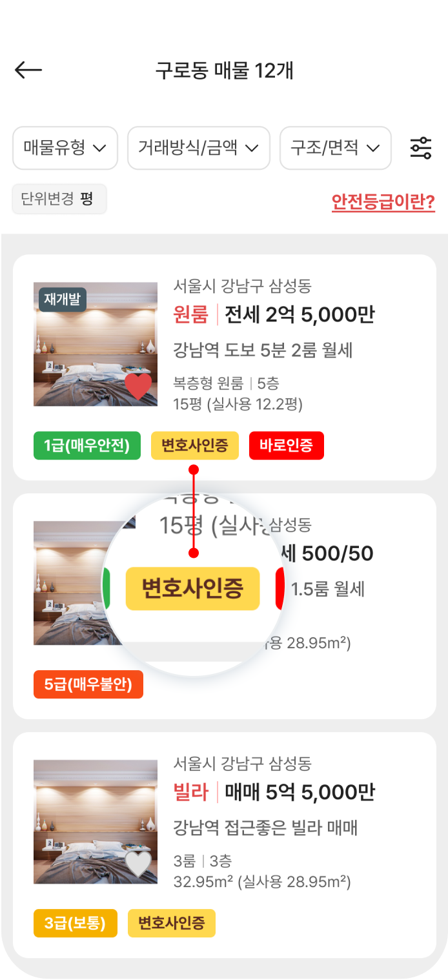Tap the back arrow icon
The image size is (448, 980).
click(28, 70)
